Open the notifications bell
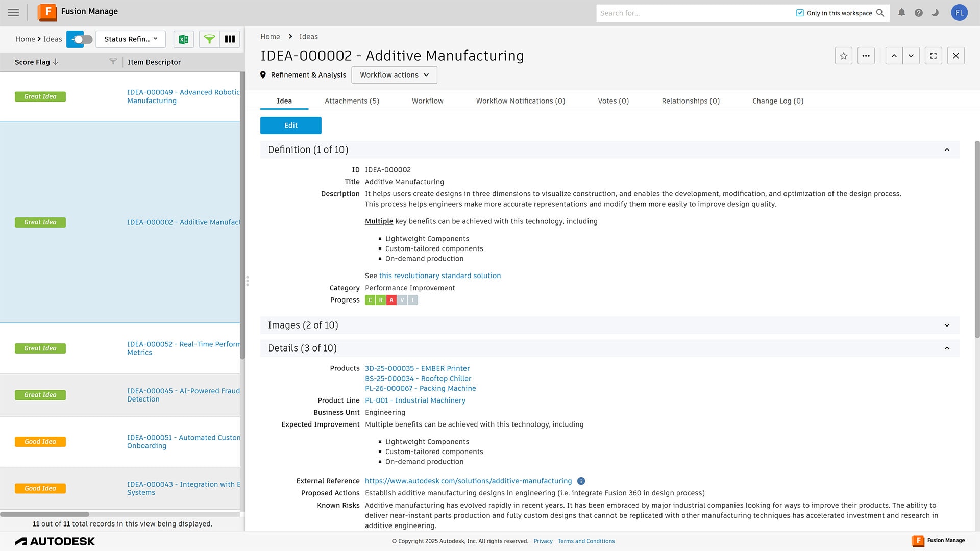 click(901, 13)
